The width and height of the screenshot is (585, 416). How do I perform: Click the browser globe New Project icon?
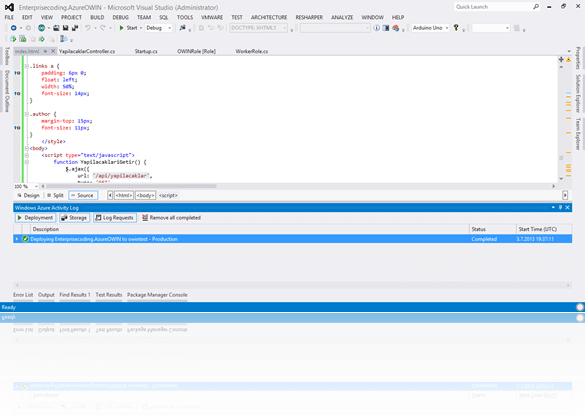click(x=41, y=28)
